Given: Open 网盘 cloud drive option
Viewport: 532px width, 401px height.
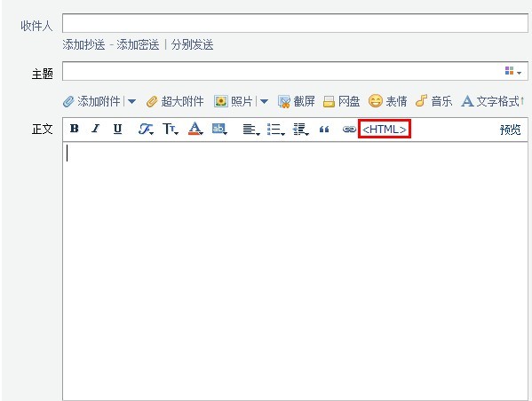Looking at the screenshot, I should 341,101.
